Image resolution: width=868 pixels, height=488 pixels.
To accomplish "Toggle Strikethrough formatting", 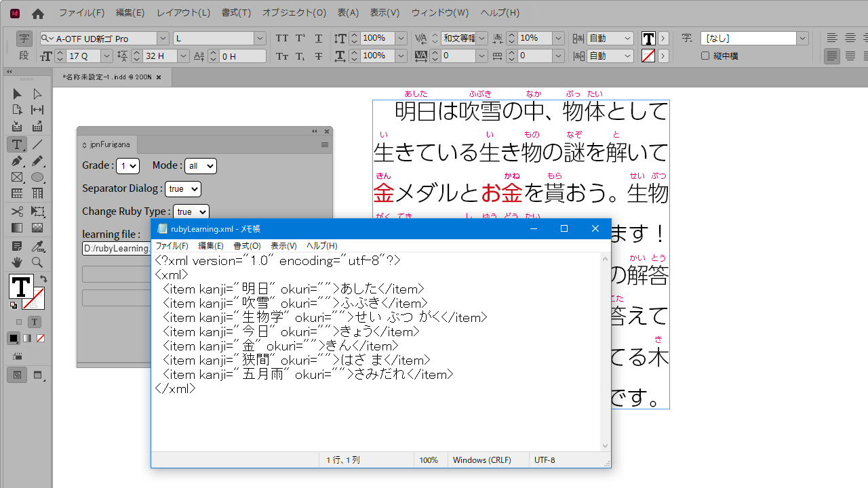I will [x=319, y=56].
